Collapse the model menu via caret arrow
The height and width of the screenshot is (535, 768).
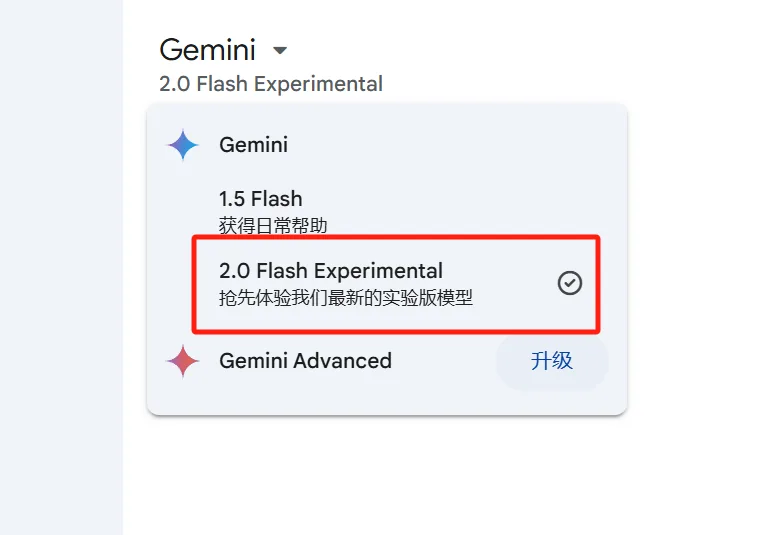pyautogui.click(x=280, y=50)
